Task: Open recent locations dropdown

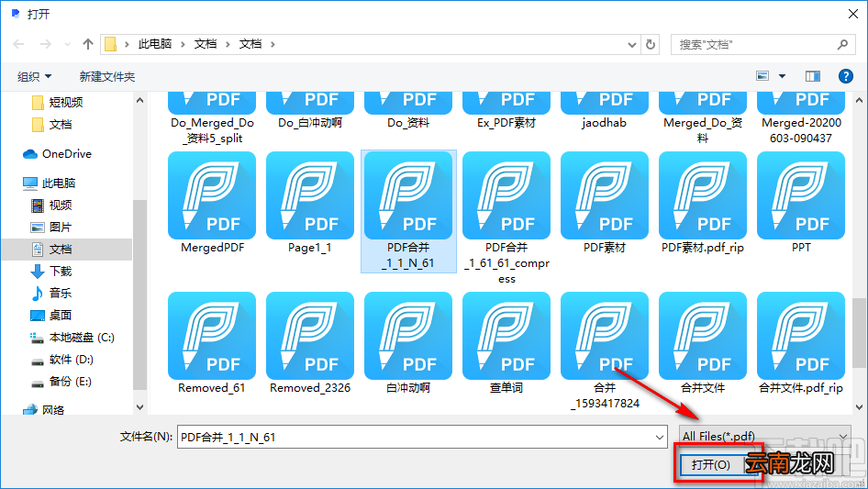Action: 67,44
